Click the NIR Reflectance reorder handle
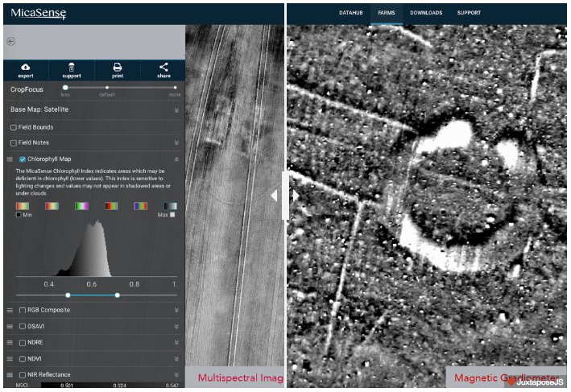The height and width of the screenshot is (392, 571). [10, 375]
